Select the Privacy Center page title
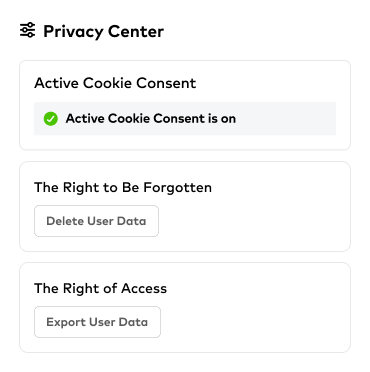The width and height of the screenshot is (370, 372). pyautogui.click(x=104, y=31)
